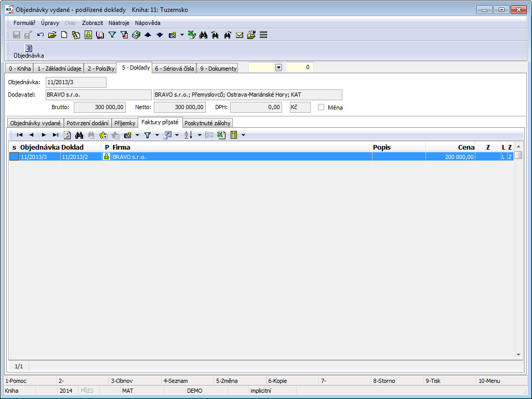This screenshot has width=532, height=399.
Task: Jump to first record in subgrid toolbar
Action: click(20, 135)
